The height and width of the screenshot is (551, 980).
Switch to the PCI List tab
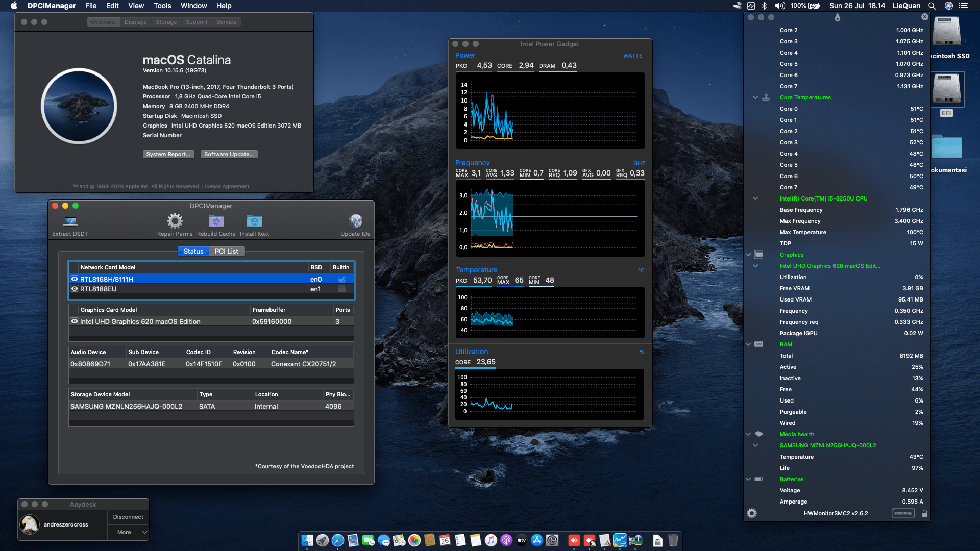(x=227, y=251)
